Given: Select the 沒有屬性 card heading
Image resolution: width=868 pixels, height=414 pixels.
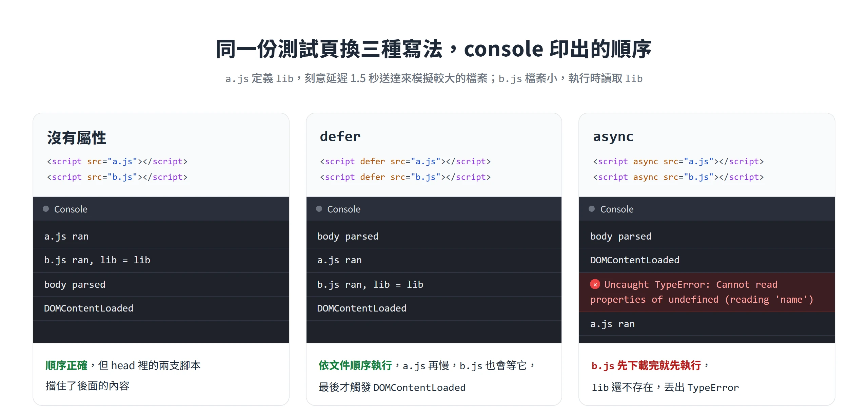Looking at the screenshot, I should click(77, 138).
